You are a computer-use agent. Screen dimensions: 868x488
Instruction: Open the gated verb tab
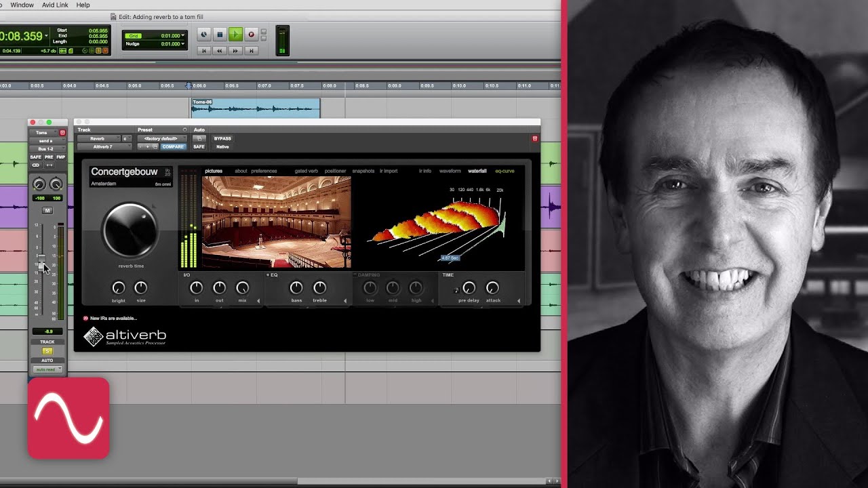click(x=306, y=171)
